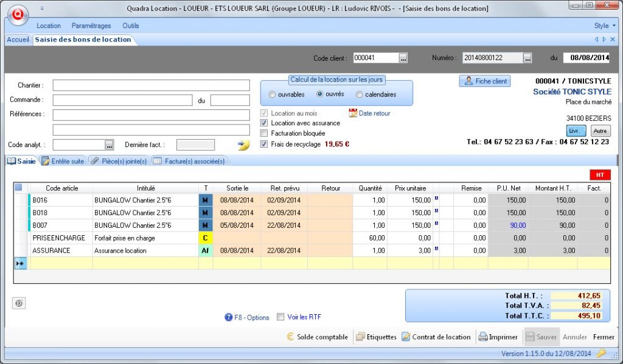The width and height of the screenshot is (623, 364).
Task: Select the ouvrables radio button
Action: 273,94
